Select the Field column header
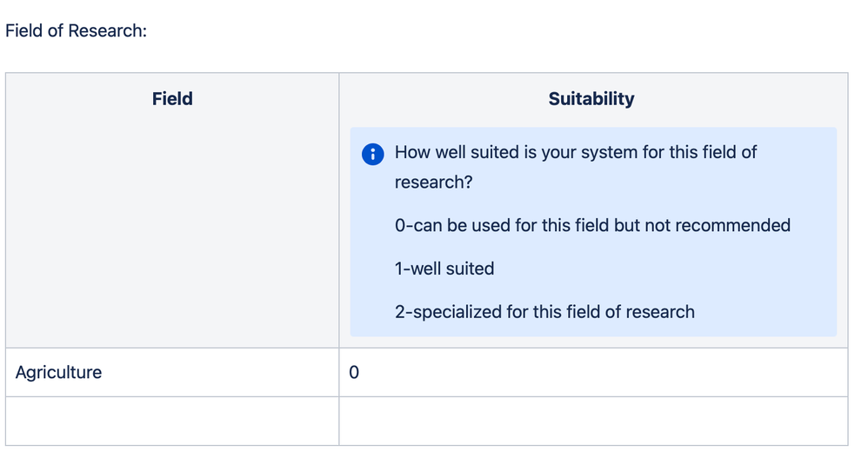 click(x=172, y=210)
